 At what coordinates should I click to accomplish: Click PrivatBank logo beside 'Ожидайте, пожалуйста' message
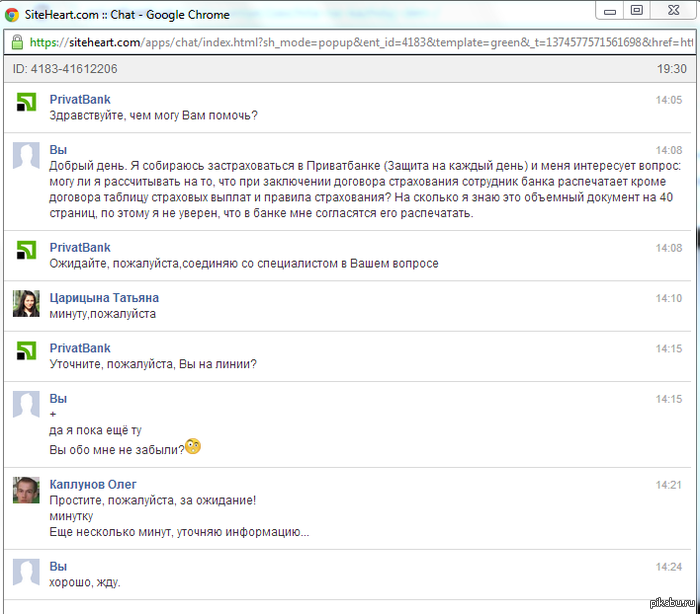(26, 250)
